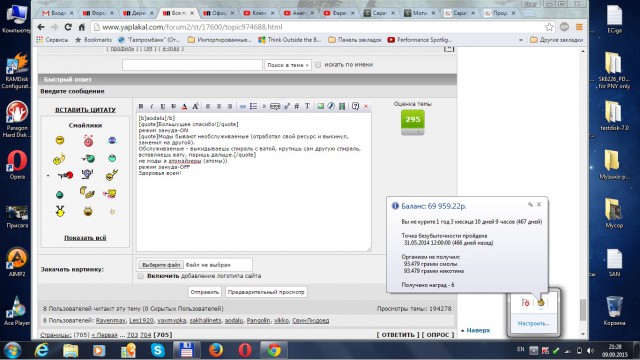Viewport: 640px width, 360px height.
Task: Click the topic search input field
Action: (192, 64)
